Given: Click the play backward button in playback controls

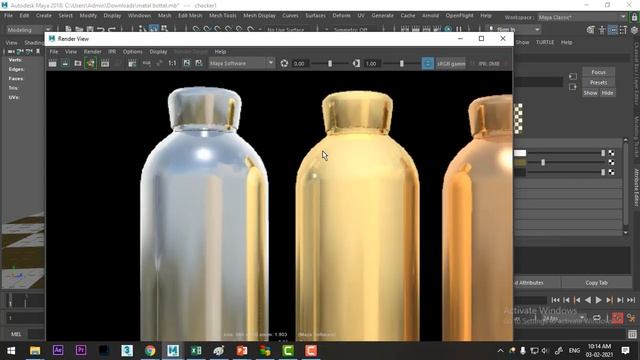Looking at the screenshot, I should click(x=588, y=300).
